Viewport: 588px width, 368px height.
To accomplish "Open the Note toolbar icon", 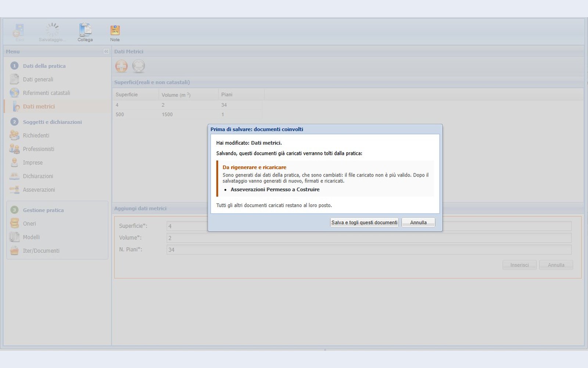I will tap(115, 30).
